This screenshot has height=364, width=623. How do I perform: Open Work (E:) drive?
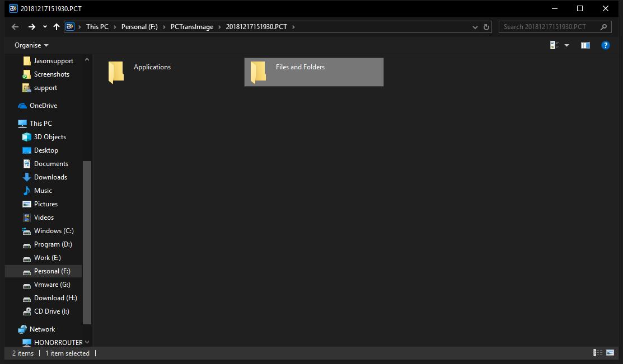[x=42, y=258]
